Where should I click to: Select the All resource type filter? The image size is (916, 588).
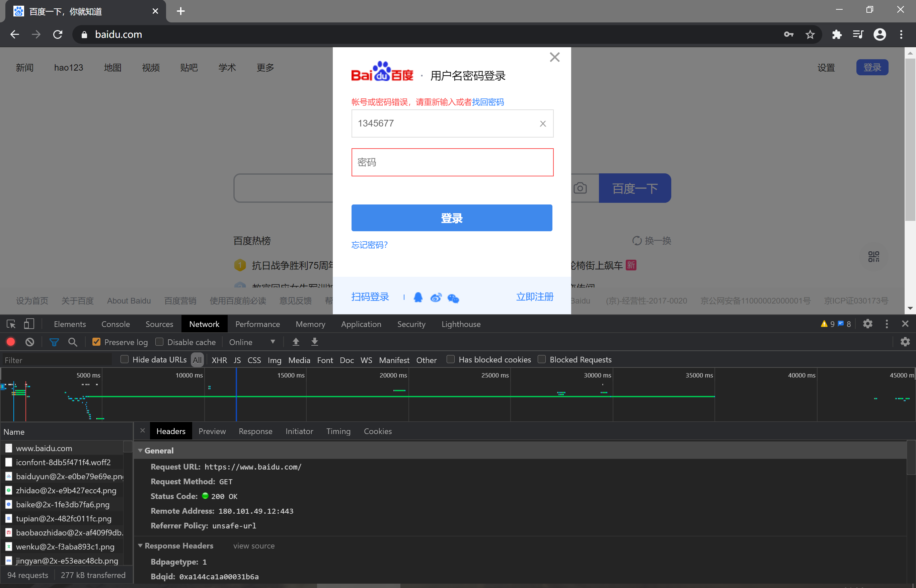[x=197, y=360]
